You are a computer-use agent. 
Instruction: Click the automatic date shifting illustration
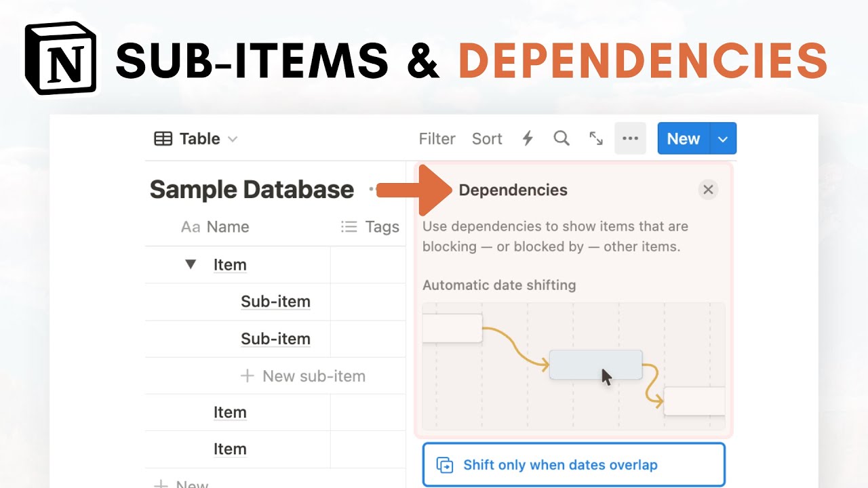point(574,366)
